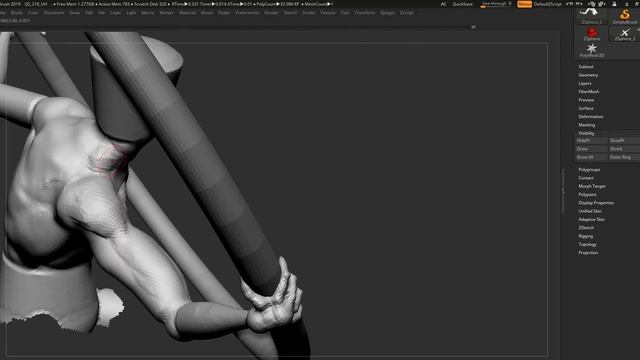640x360 pixels.
Task: Expand the Topology section
Action: coord(587,244)
